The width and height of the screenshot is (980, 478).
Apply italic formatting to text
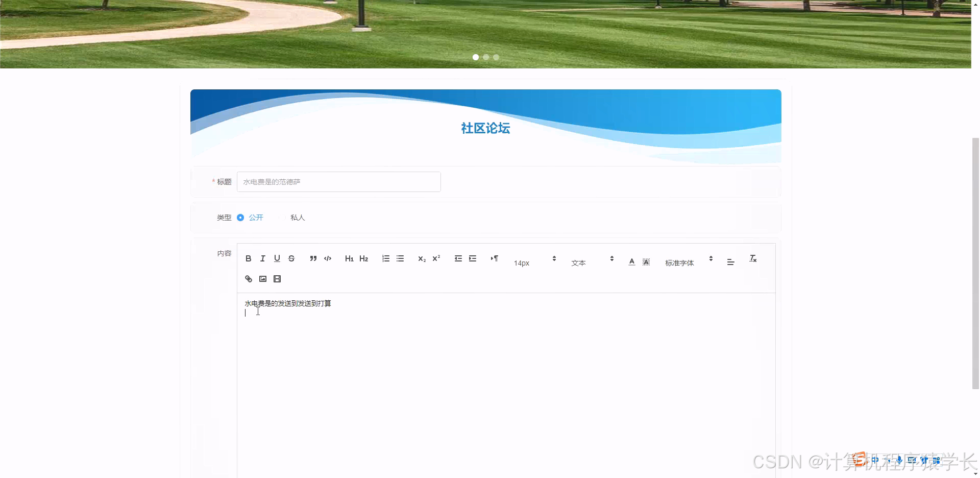coord(263,258)
